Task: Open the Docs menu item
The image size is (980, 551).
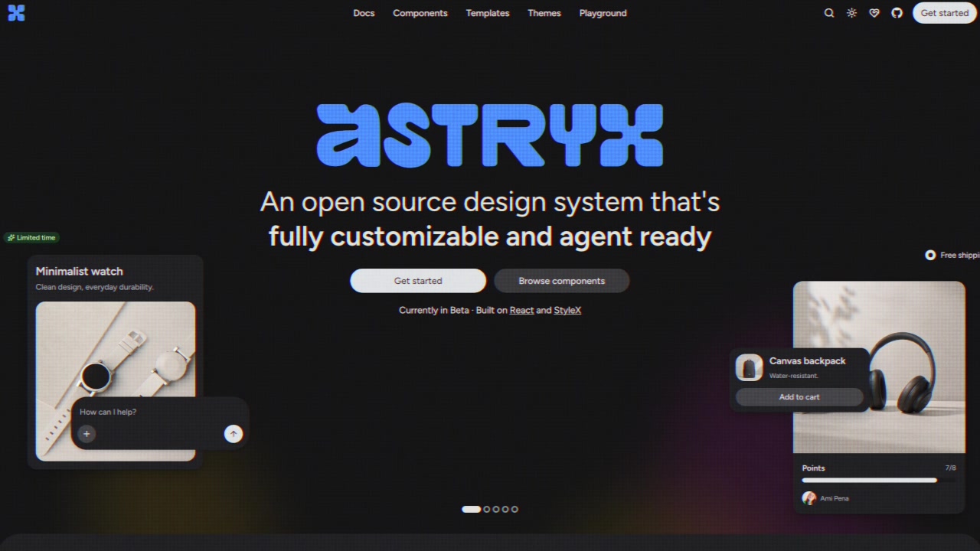Action: [x=364, y=13]
